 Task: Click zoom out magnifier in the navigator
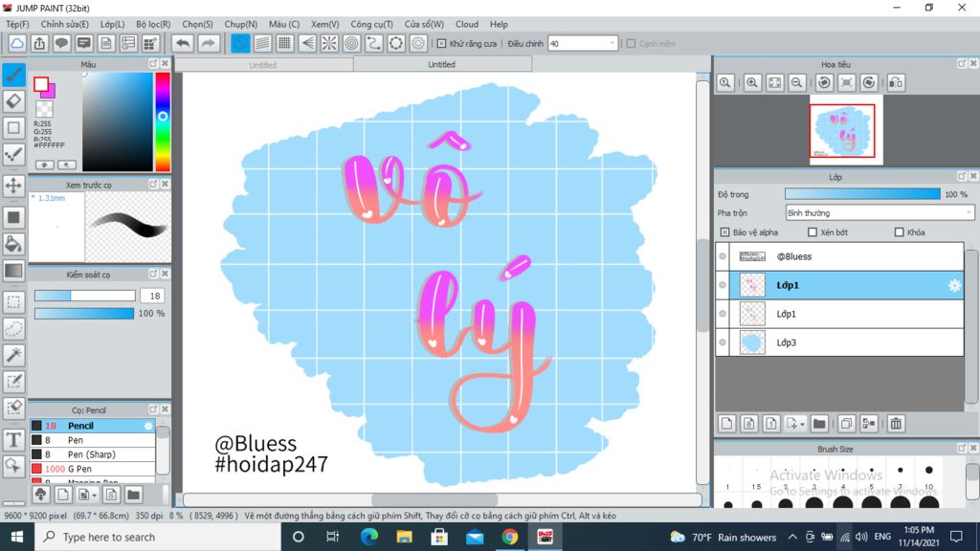coord(796,82)
